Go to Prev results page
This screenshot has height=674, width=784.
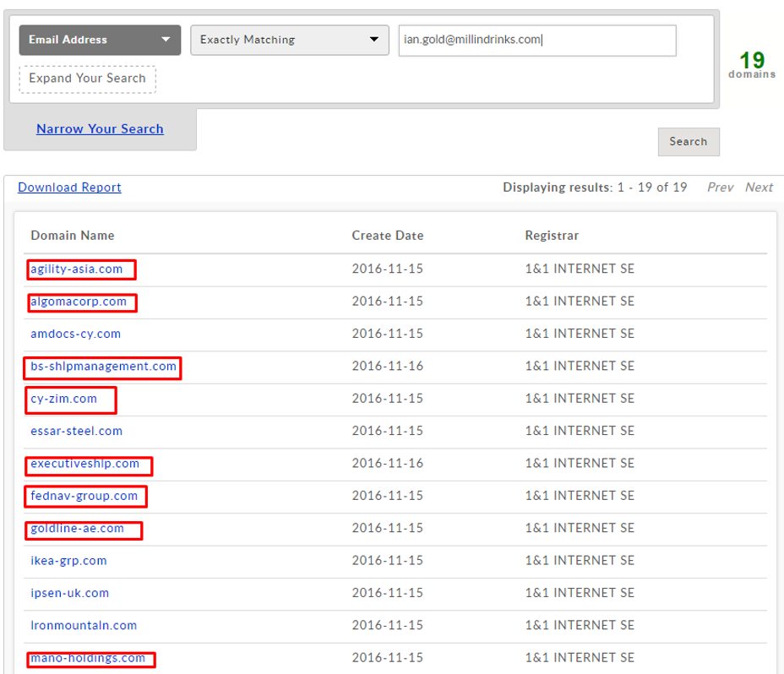(x=720, y=188)
